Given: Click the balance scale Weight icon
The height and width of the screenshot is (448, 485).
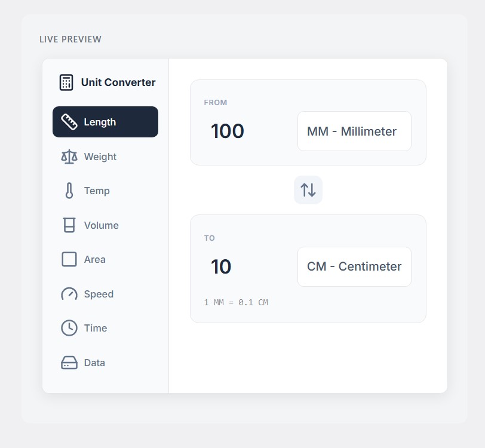Looking at the screenshot, I should [69, 157].
